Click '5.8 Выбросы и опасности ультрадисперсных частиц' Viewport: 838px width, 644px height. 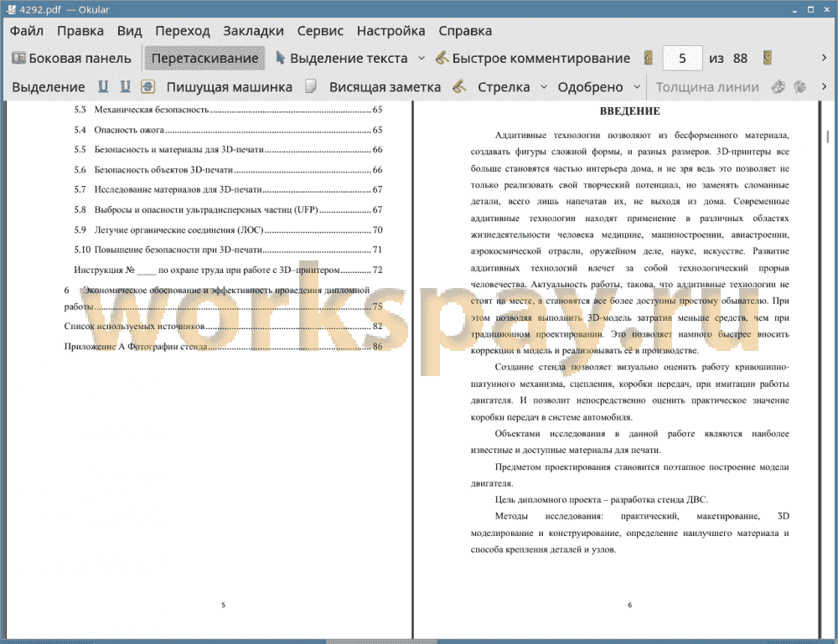click(x=228, y=210)
